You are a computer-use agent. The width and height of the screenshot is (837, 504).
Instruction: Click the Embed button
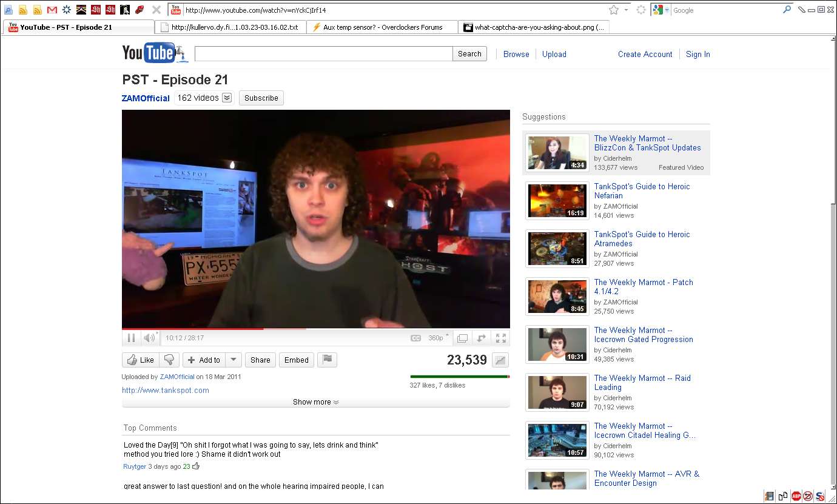(x=297, y=360)
